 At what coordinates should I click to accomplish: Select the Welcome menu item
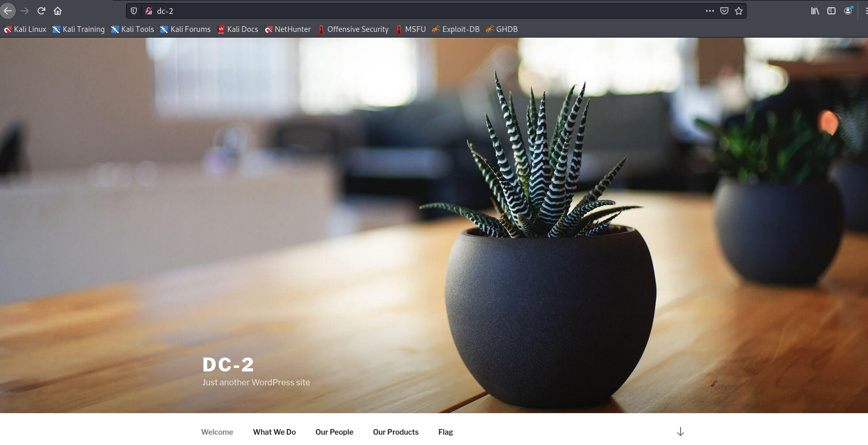[x=217, y=432]
